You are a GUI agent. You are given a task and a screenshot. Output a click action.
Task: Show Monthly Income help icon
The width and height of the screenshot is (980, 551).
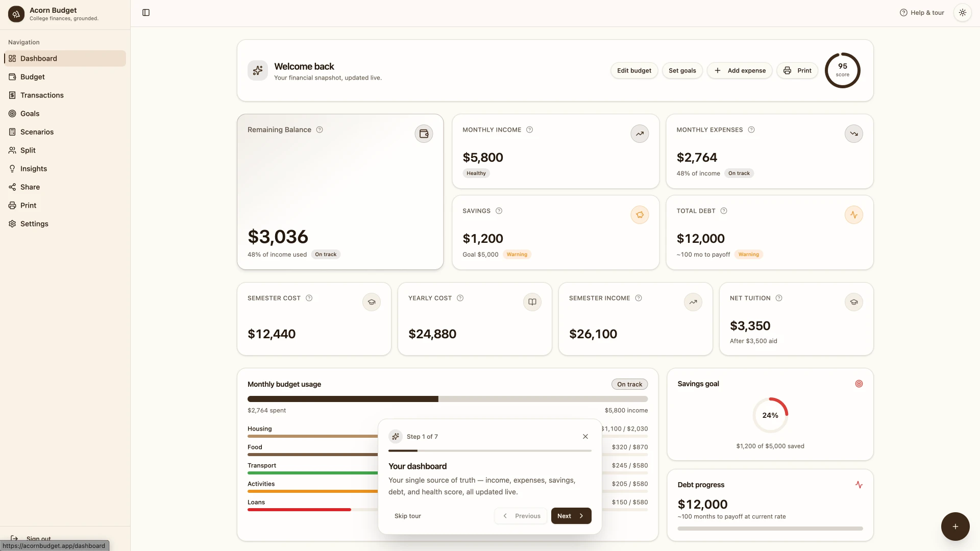[x=529, y=130]
